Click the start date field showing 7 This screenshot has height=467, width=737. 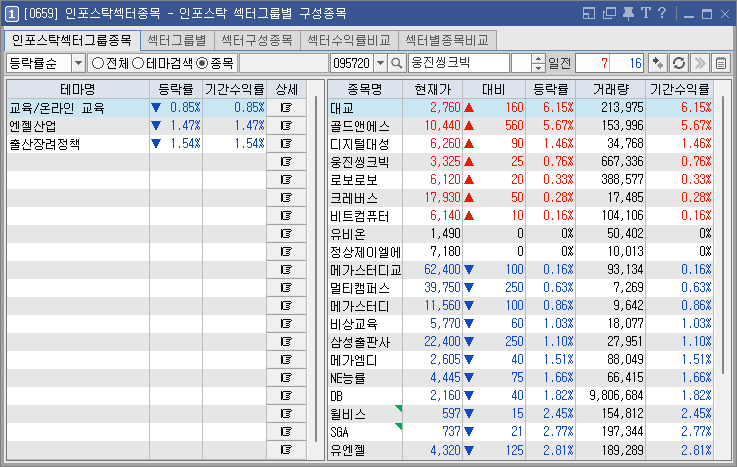(x=593, y=63)
